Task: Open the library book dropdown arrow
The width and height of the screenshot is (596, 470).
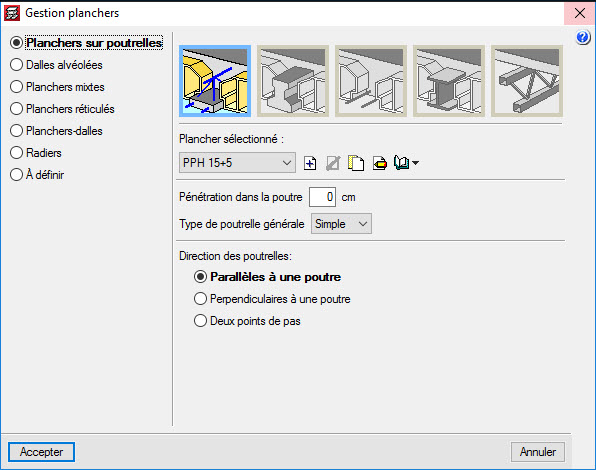Action: click(x=415, y=163)
